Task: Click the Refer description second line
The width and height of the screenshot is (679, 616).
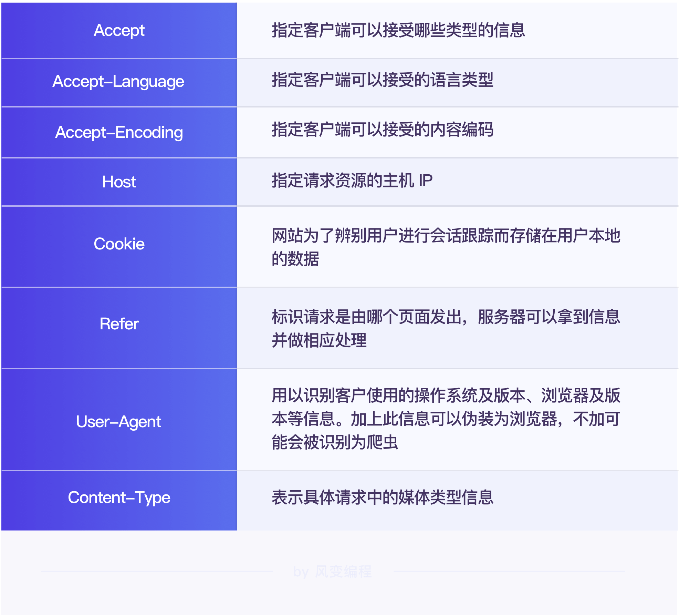Action: point(319,340)
